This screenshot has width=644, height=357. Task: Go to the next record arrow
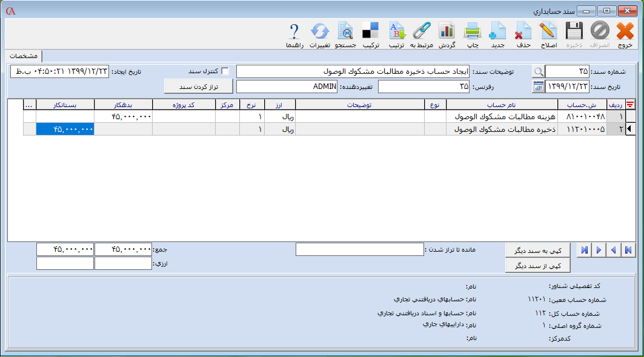pos(598,251)
